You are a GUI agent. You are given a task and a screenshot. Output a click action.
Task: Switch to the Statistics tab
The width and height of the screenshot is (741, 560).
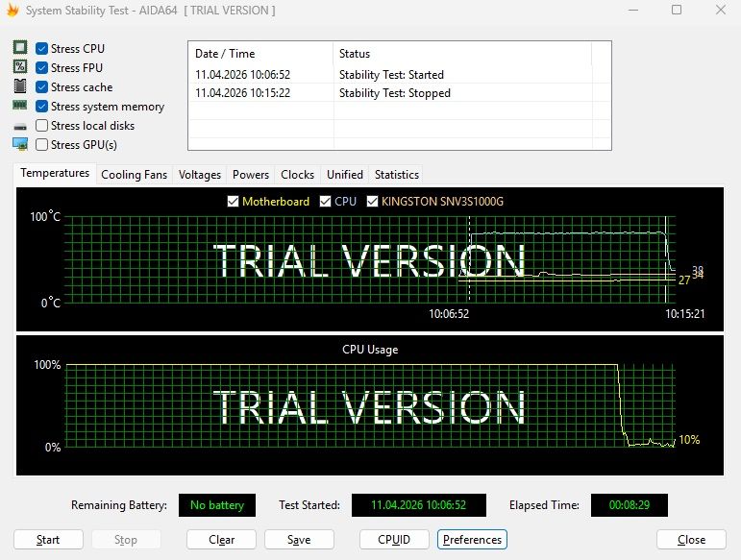397,175
